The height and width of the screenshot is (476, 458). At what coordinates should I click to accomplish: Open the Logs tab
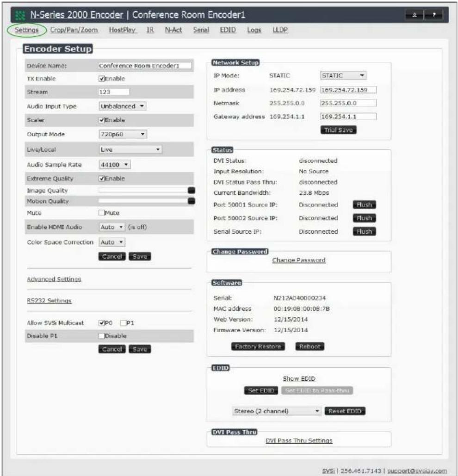coord(254,30)
